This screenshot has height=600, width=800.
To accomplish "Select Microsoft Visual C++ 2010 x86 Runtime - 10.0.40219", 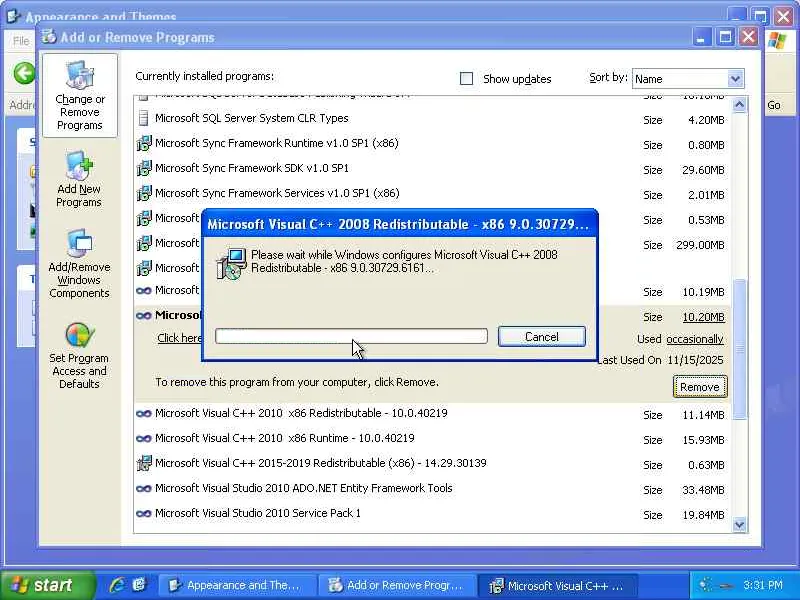I will click(x=433, y=438).
